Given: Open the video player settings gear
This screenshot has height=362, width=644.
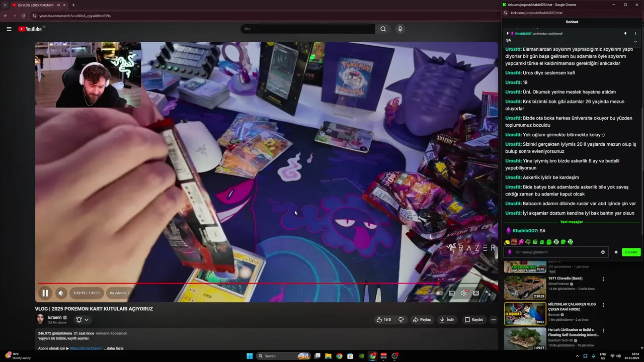Looking at the screenshot, I should point(464,293).
